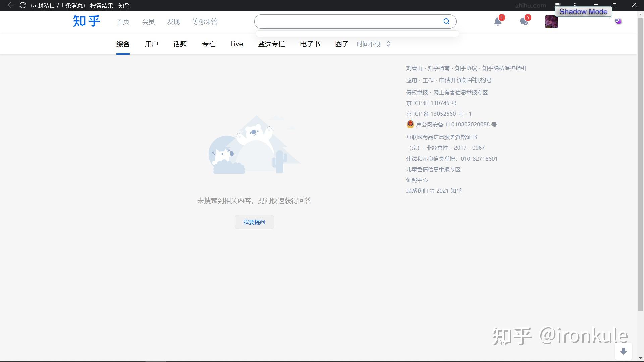
Task: Open the 知乎指南 footer link
Action: click(438, 68)
